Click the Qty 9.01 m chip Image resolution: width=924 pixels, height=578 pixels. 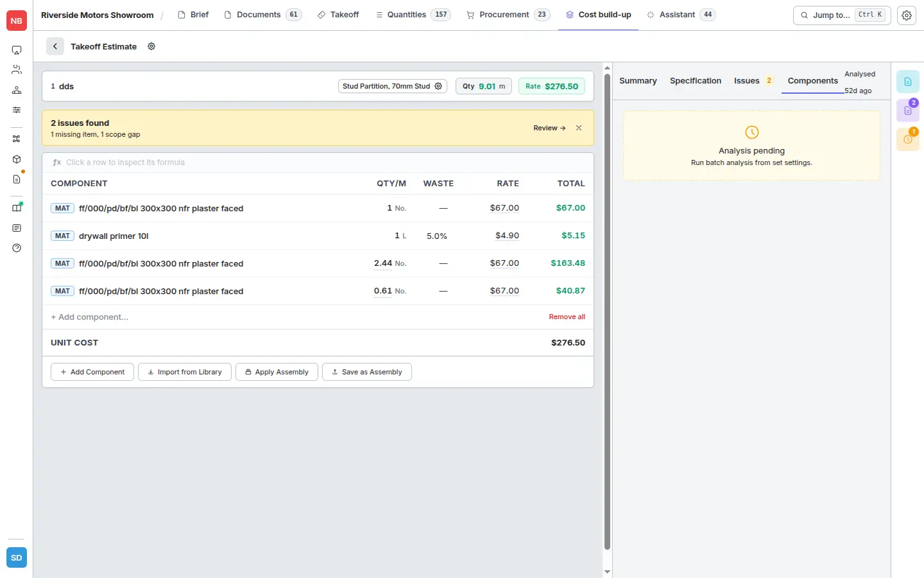(484, 86)
